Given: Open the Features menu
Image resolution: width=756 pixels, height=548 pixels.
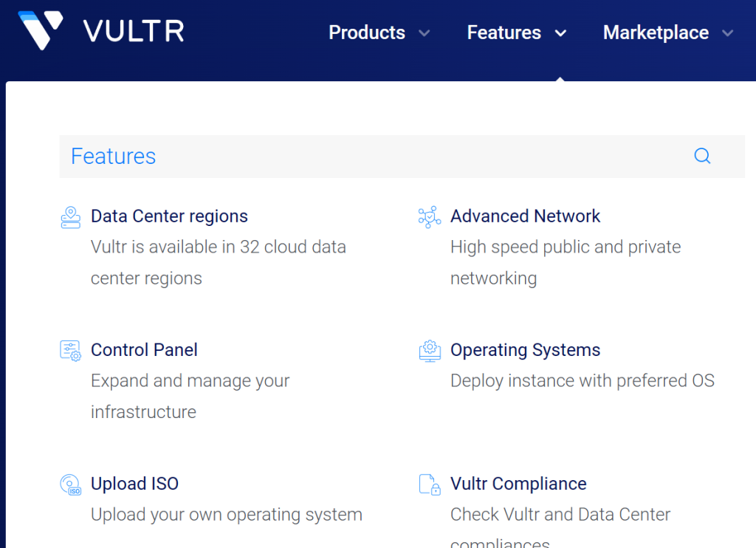Looking at the screenshot, I should click(x=504, y=32).
